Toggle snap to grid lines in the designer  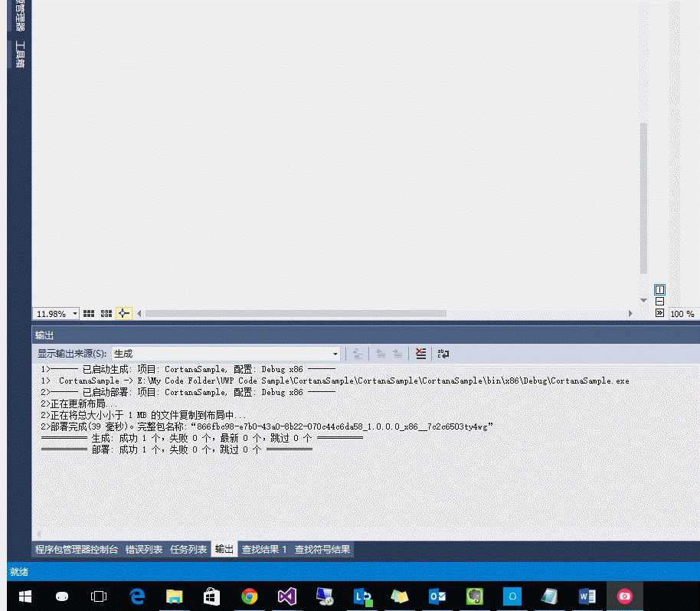coord(106,314)
